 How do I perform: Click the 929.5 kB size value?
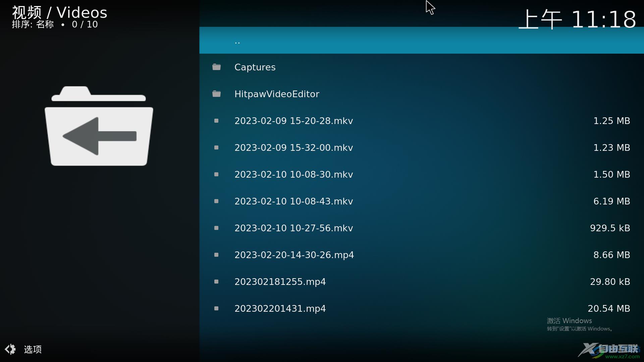coord(610,228)
